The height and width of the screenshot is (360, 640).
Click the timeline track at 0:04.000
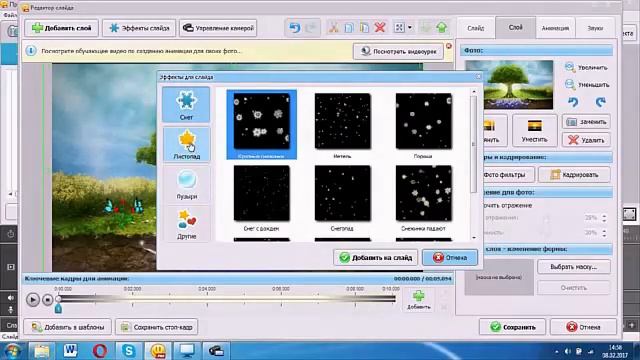pyautogui.click(x=207, y=299)
